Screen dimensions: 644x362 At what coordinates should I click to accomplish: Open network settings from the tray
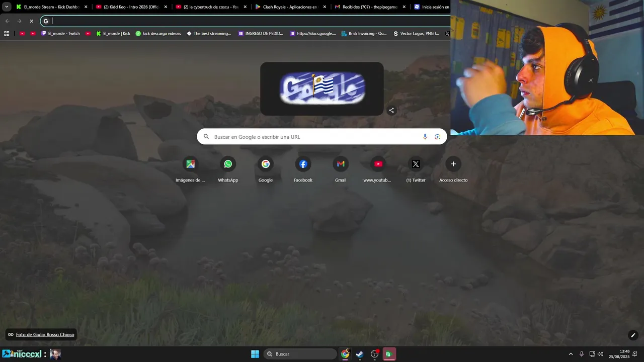point(592,354)
